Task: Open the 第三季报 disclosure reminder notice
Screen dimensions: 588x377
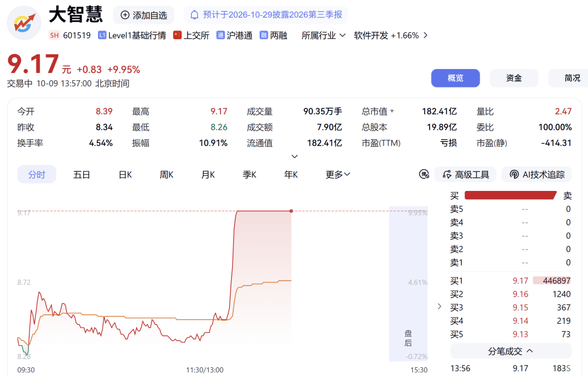Action: coord(266,15)
